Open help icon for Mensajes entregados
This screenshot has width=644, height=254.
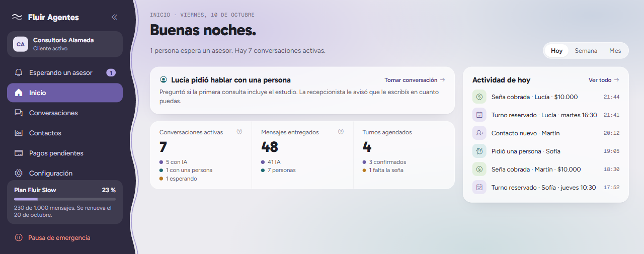click(x=341, y=132)
